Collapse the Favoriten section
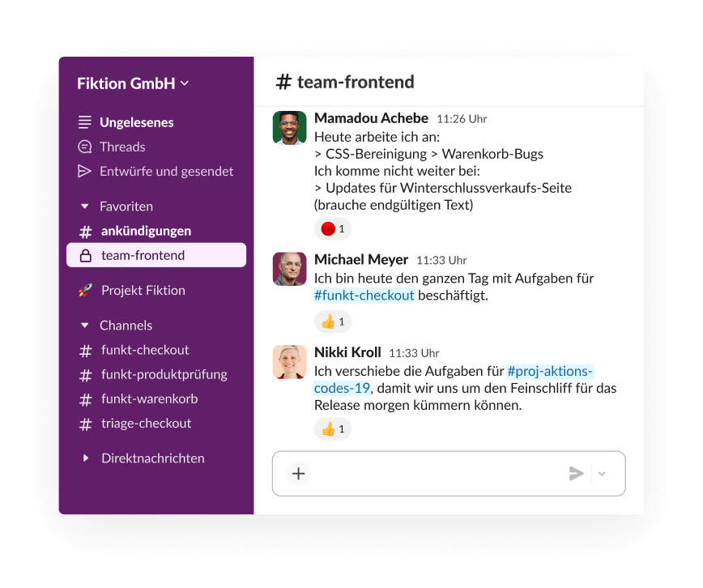 point(85,207)
